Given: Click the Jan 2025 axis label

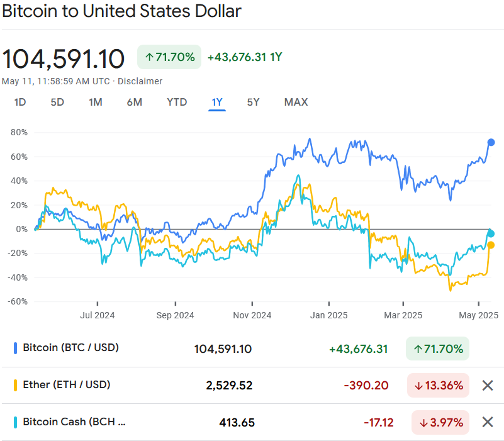Looking at the screenshot, I should (329, 315).
